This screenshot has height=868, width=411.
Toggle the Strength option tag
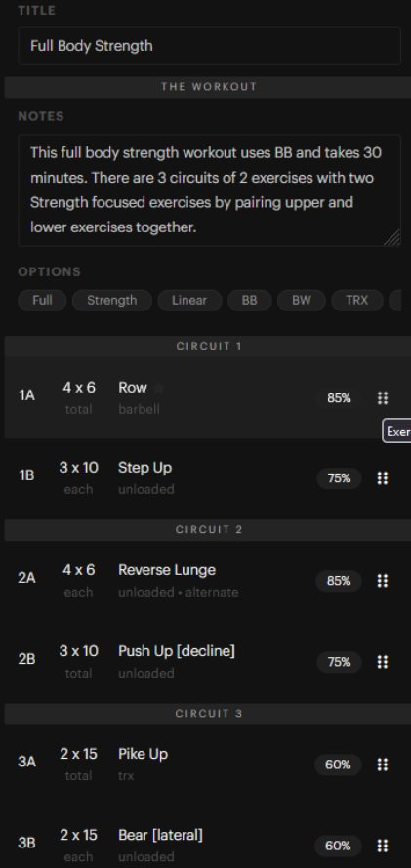point(111,300)
